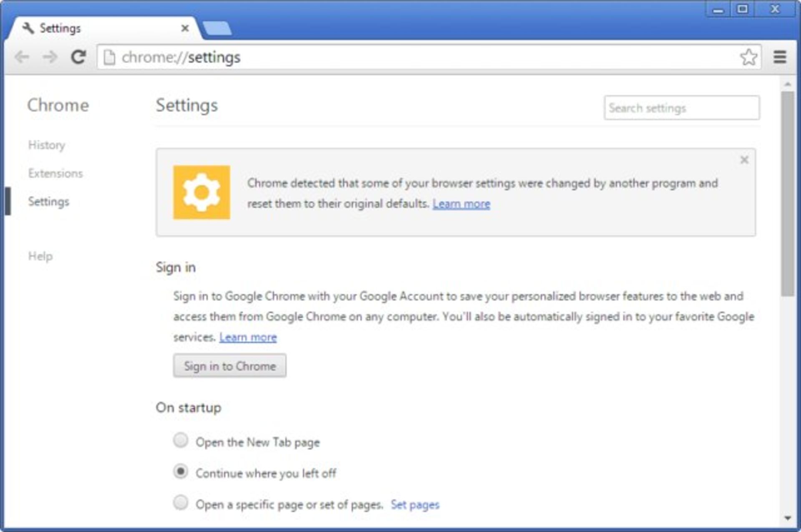This screenshot has width=801, height=532.
Task: Open History from the sidebar
Action: coord(47,145)
